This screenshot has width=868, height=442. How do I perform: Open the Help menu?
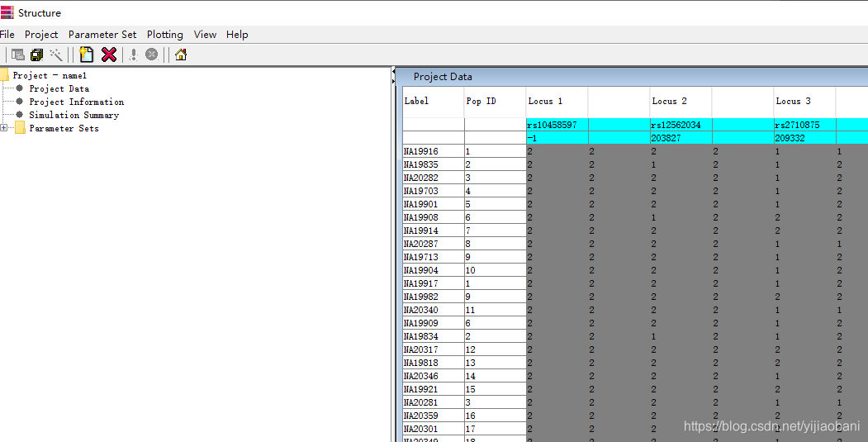(237, 35)
